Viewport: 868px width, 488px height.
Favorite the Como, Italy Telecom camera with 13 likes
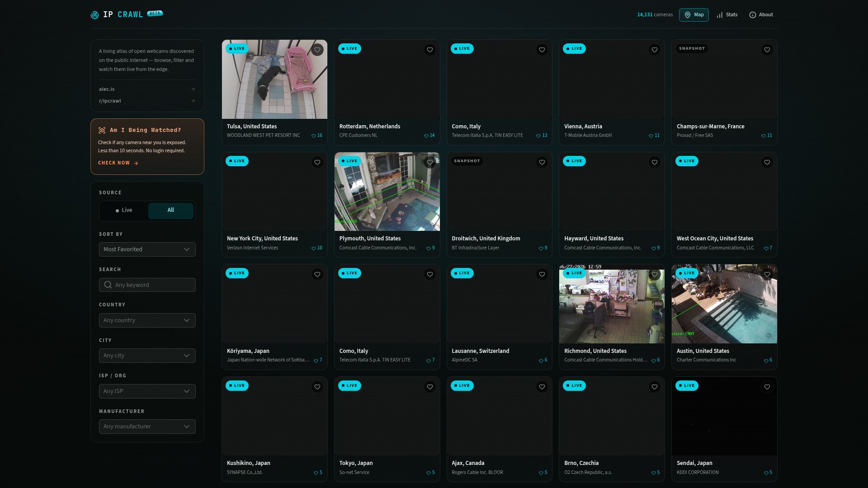542,50
